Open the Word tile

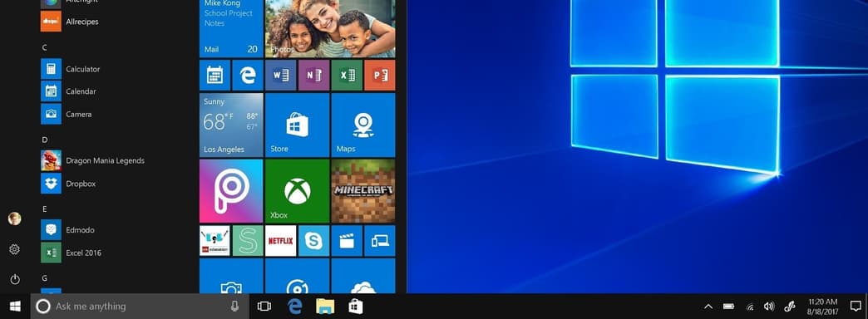[281, 76]
